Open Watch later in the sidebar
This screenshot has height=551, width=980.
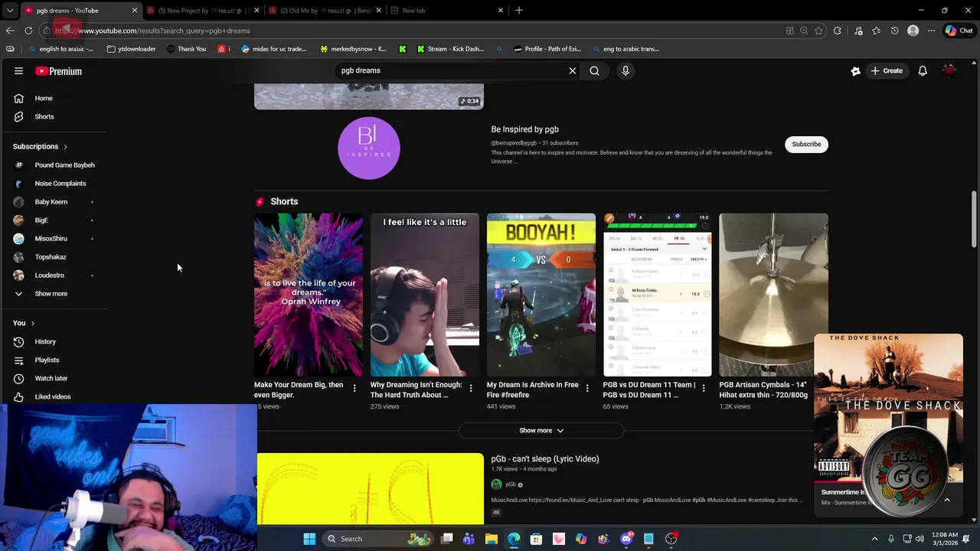(x=51, y=378)
